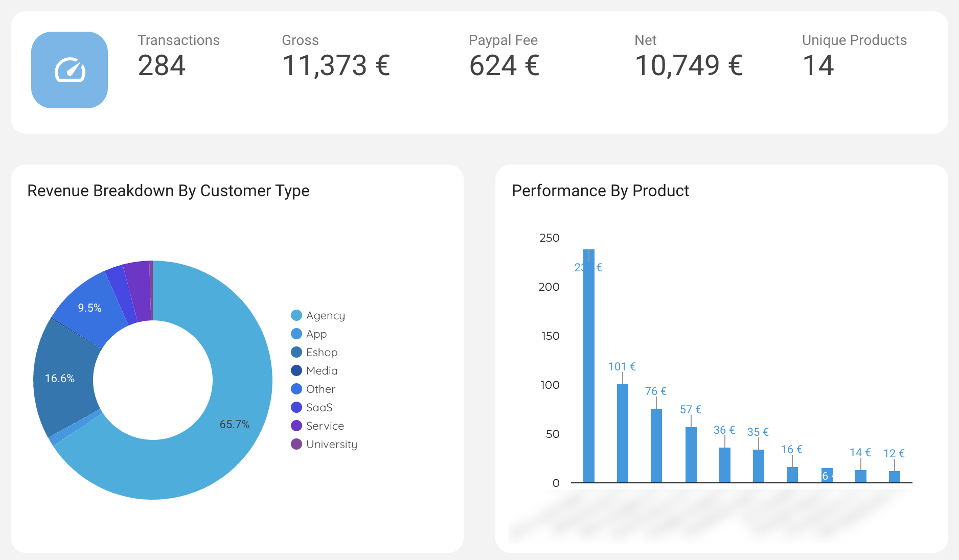Click the Transactions value 284

click(x=162, y=65)
